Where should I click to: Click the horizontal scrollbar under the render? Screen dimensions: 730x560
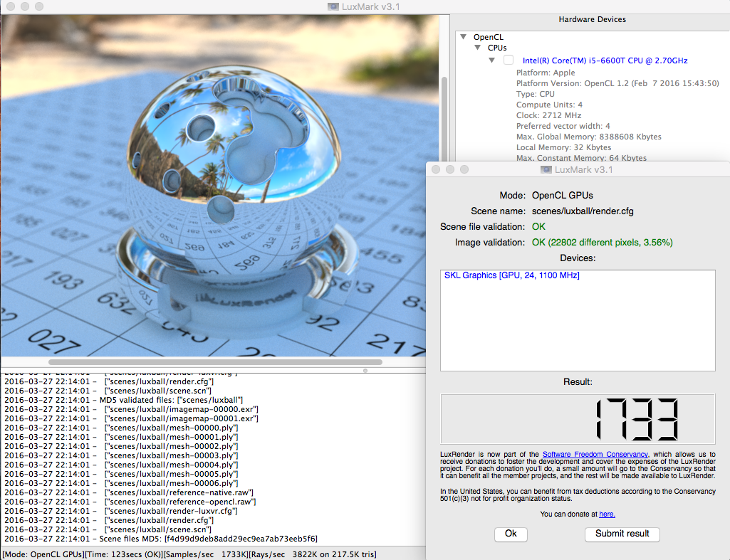[x=215, y=362]
